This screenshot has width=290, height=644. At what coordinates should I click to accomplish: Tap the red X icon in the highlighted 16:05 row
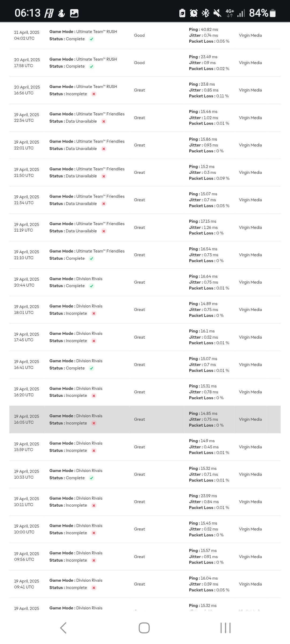click(x=94, y=423)
